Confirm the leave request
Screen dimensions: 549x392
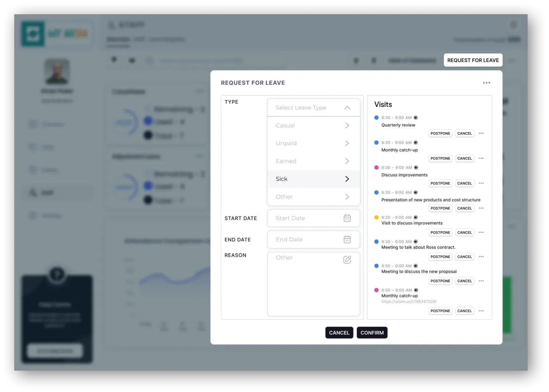click(x=372, y=333)
